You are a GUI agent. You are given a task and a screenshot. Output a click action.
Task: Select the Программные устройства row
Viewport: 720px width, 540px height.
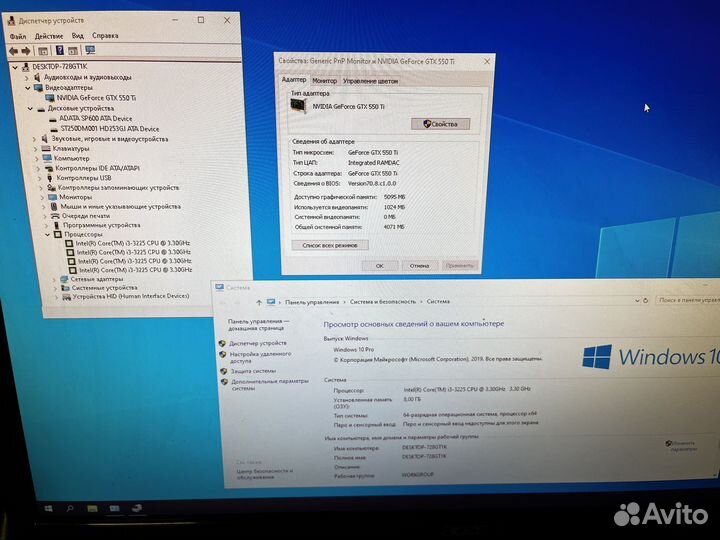(x=101, y=225)
